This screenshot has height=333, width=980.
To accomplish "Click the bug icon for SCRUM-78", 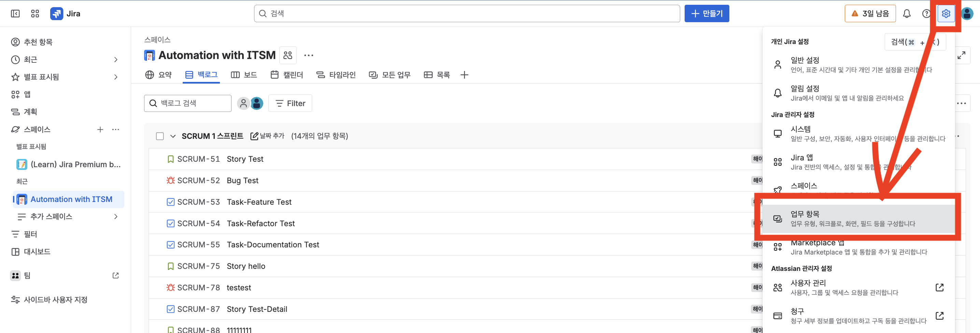I will (170, 287).
